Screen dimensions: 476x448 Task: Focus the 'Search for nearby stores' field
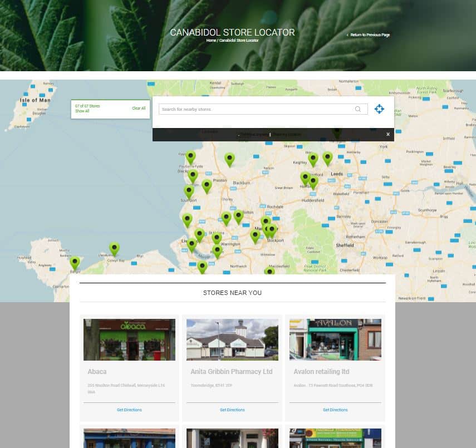263,109
